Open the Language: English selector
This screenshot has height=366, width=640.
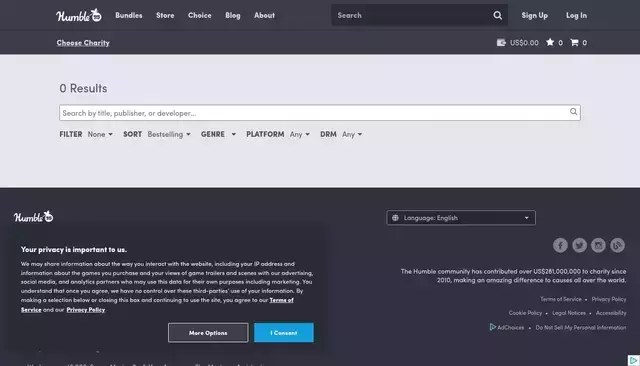point(461,218)
